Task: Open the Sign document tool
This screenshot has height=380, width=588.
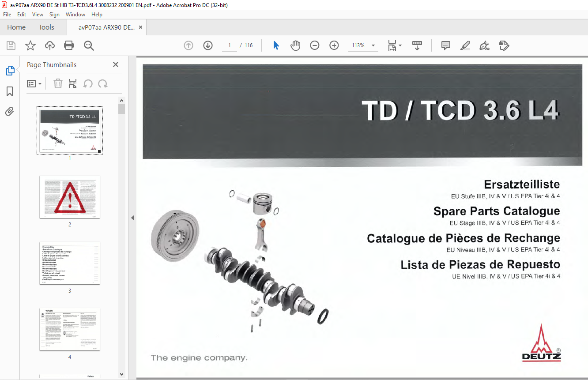Action: 485,45
